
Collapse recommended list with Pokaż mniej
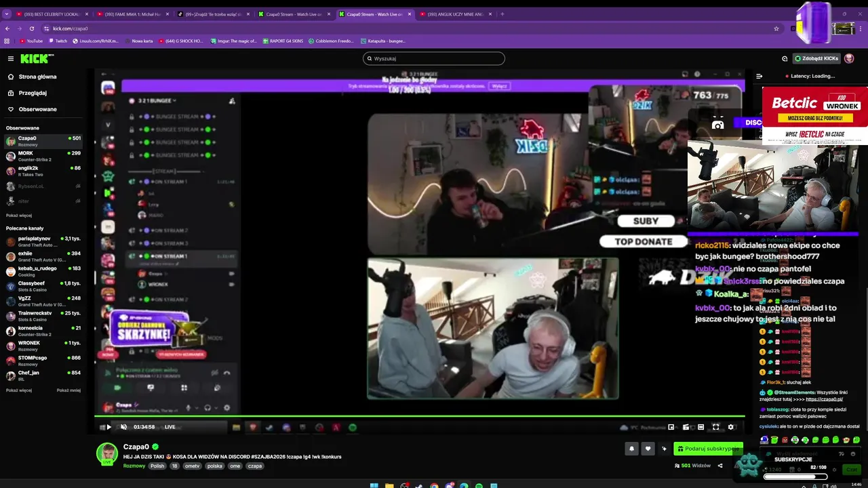click(x=68, y=390)
